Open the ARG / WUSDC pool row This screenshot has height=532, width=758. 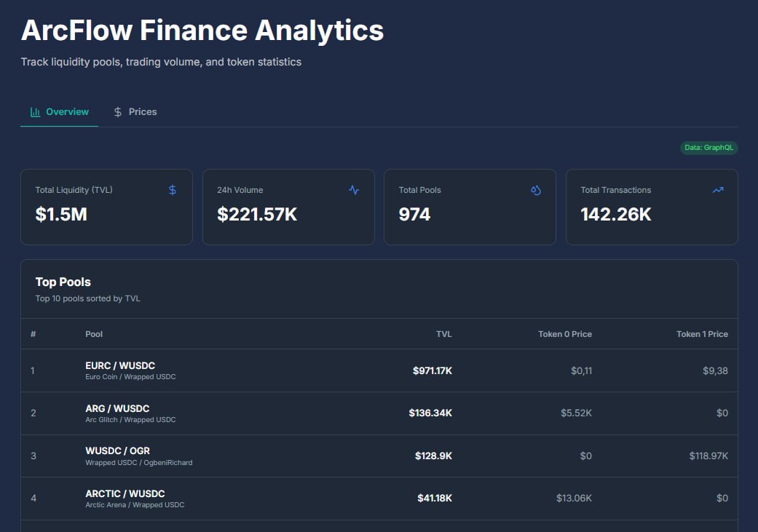[379, 413]
